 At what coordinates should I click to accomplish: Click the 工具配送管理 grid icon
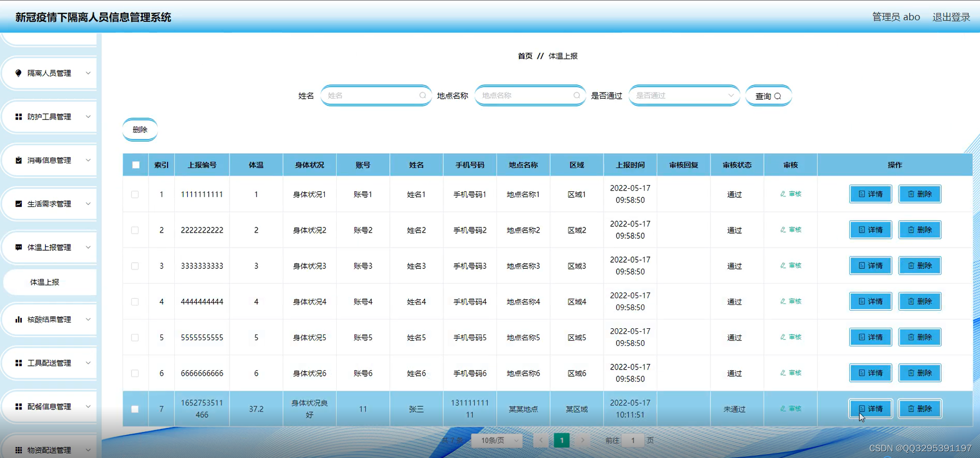pos(19,363)
